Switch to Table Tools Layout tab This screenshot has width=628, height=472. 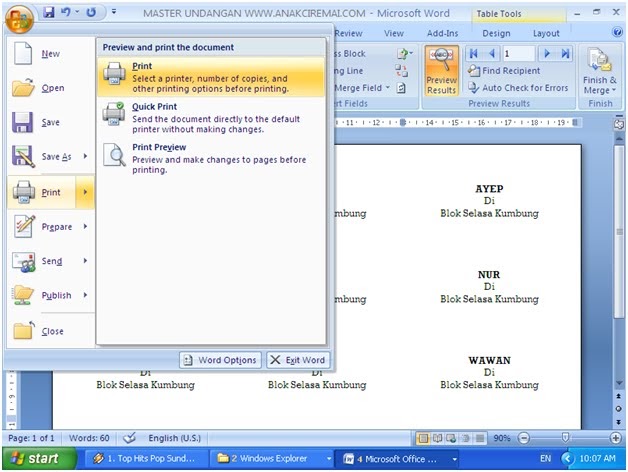(546, 33)
